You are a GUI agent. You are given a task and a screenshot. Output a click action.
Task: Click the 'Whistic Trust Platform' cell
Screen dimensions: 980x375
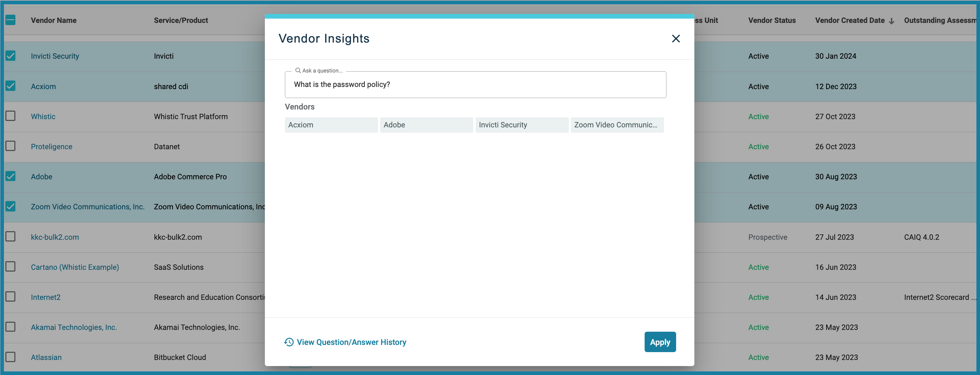click(191, 116)
